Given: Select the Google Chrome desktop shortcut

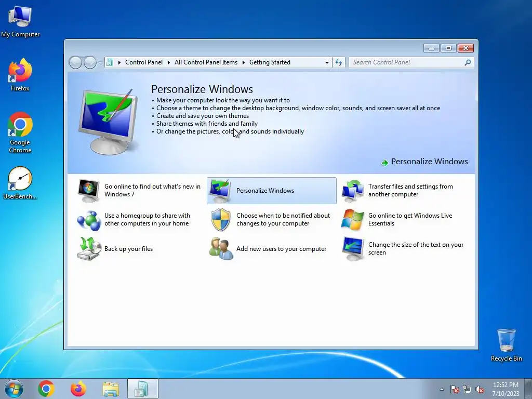Looking at the screenshot, I should coord(20,132).
